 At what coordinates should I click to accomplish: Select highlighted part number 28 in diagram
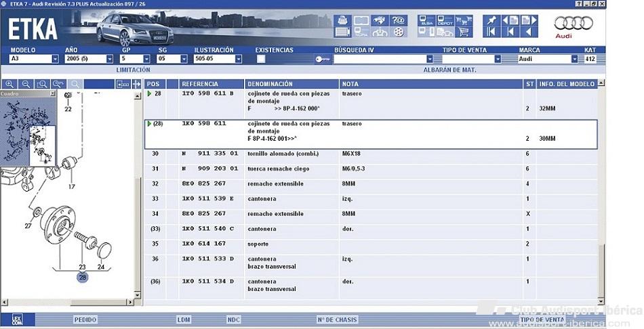coord(83,278)
